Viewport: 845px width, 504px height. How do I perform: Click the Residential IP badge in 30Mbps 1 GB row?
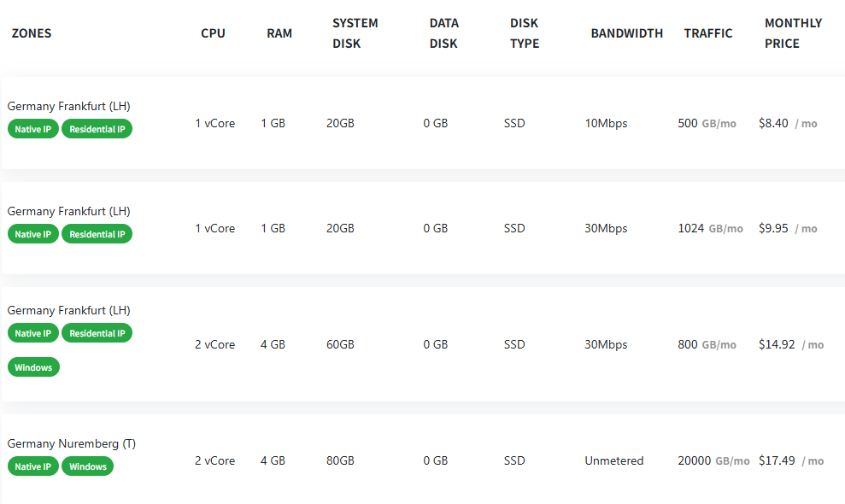tap(97, 234)
